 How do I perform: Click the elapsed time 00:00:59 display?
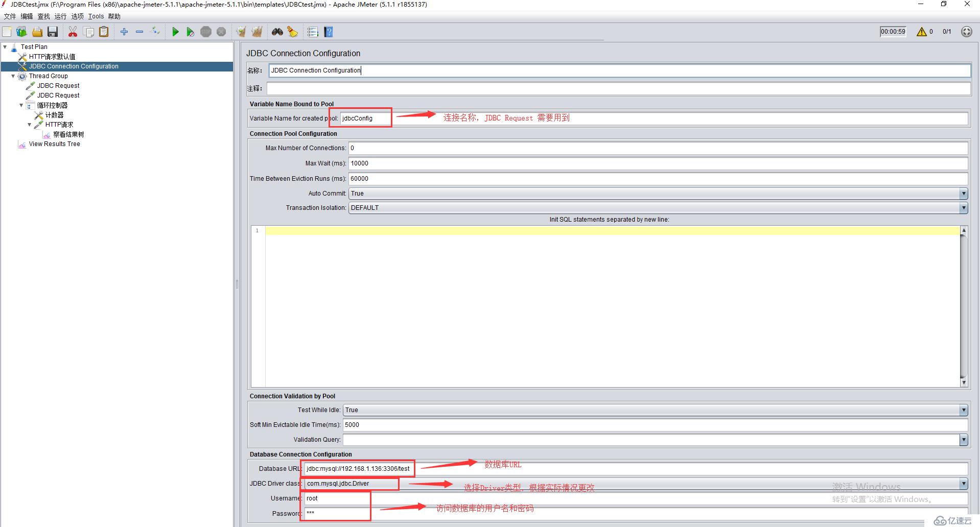coord(893,32)
